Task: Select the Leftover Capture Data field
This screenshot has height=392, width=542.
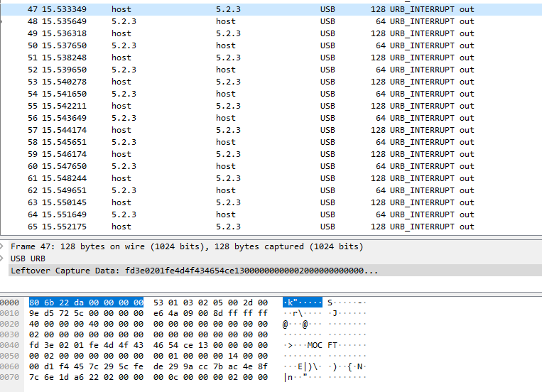Action: coord(275,271)
